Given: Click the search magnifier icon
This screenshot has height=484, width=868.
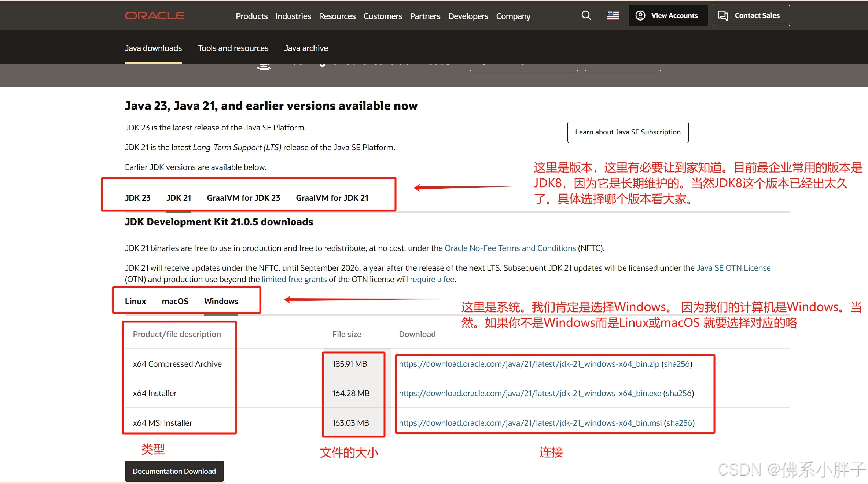Looking at the screenshot, I should 586,15.
